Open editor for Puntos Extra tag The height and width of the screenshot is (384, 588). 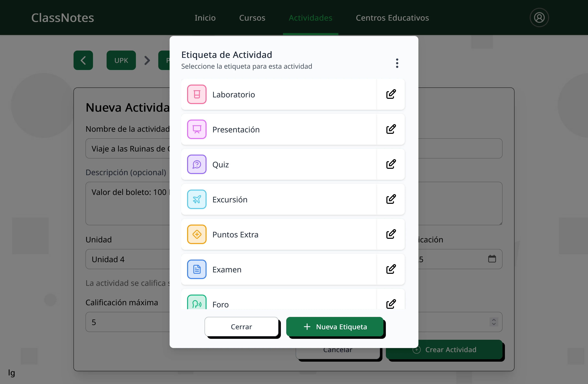pyautogui.click(x=391, y=234)
